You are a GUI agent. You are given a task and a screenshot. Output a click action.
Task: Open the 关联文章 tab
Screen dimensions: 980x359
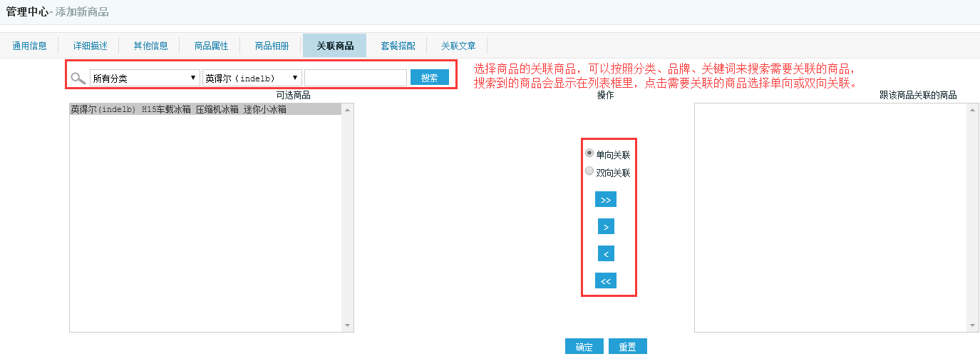pos(458,46)
